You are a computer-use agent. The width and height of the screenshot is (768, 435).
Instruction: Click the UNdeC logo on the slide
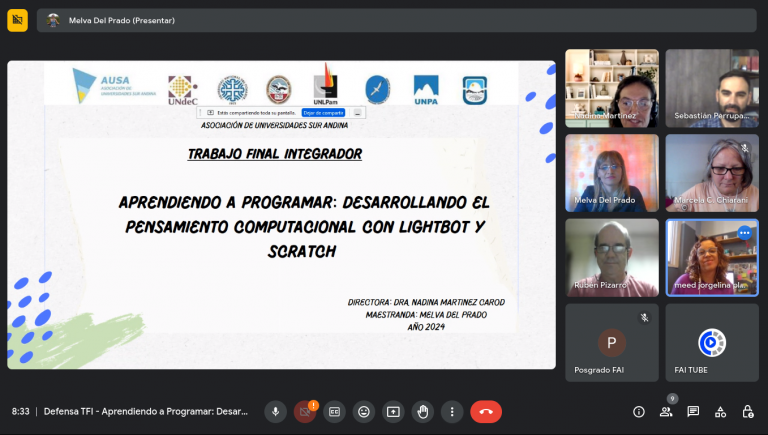click(x=183, y=90)
